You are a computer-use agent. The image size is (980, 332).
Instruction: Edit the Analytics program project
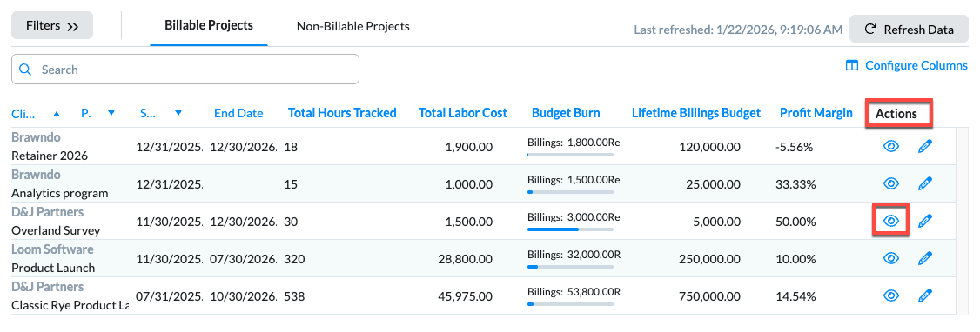(925, 183)
